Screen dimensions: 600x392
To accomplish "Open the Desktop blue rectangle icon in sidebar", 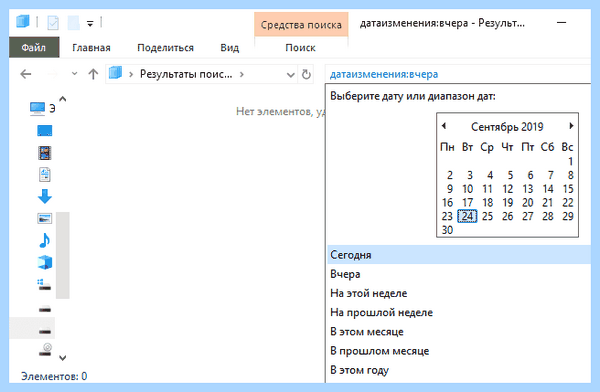I will (x=45, y=131).
